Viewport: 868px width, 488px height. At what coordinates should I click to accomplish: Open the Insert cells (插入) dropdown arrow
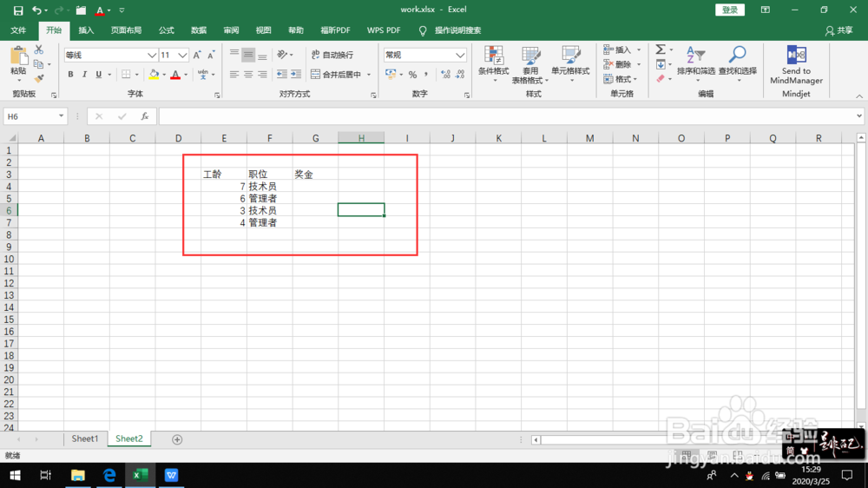(x=639, y=49)
